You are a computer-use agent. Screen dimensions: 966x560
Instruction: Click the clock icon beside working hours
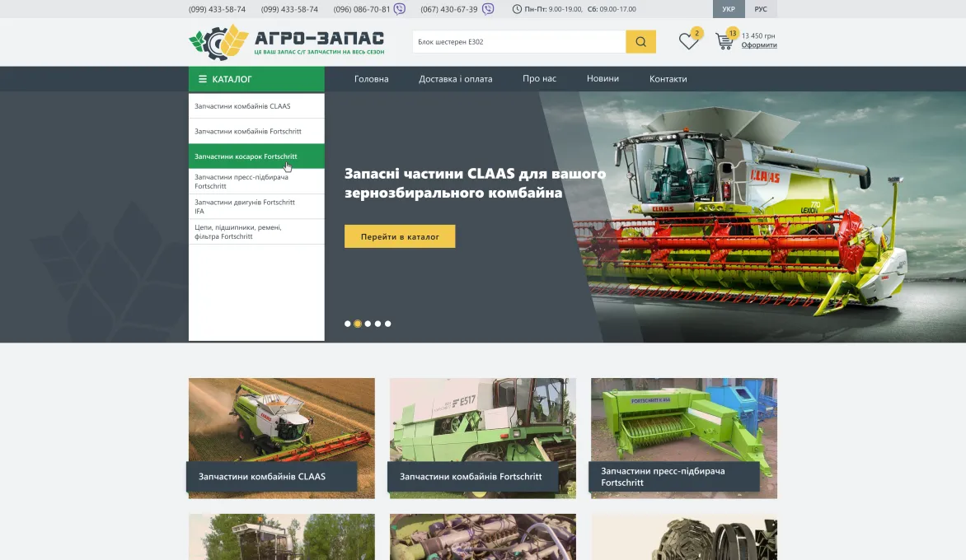click(x=517, y=9)
